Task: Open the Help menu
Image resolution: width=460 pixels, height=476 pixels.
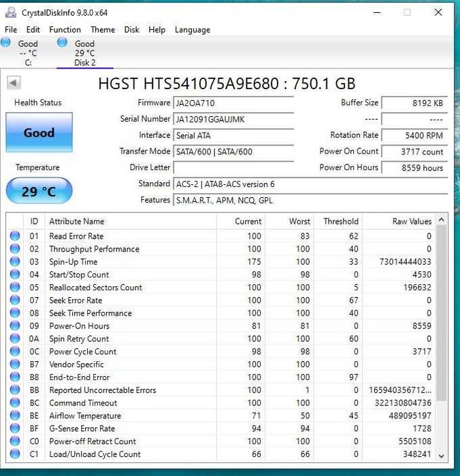Action: (x=157, y=30)
